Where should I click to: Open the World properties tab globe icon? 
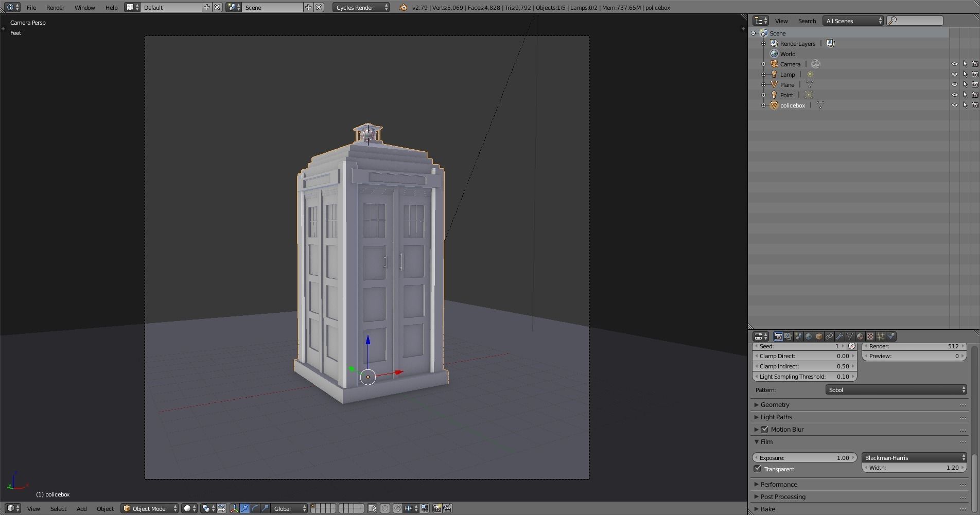[x=809, y=336]
